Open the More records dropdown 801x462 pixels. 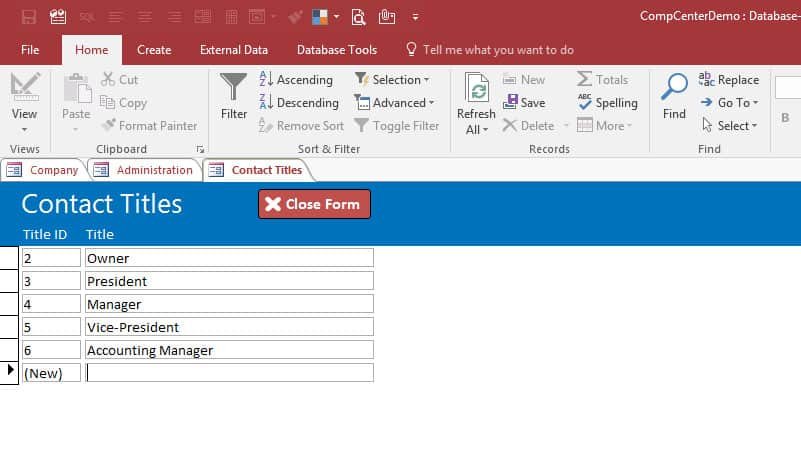605,126
